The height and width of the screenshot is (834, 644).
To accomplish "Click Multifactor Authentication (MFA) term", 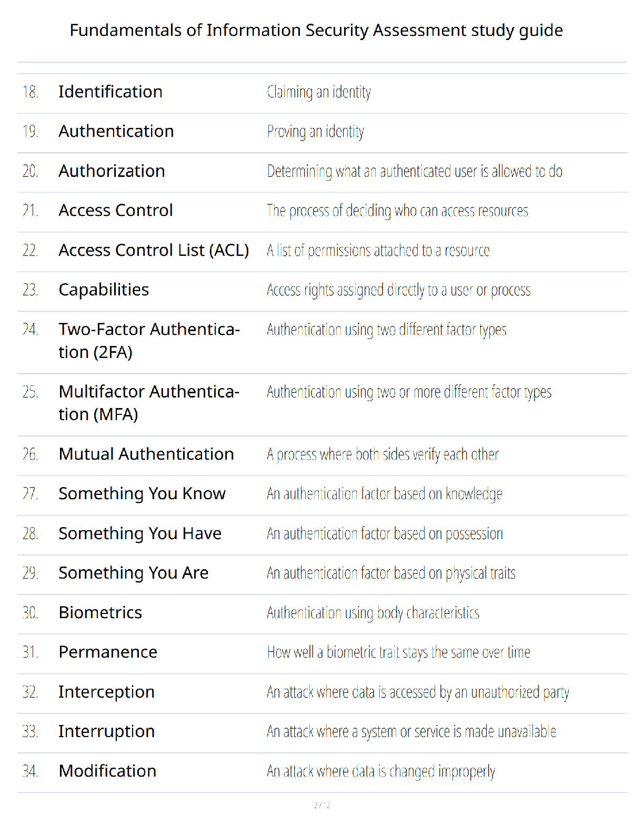I will click(x=149, y=403).
